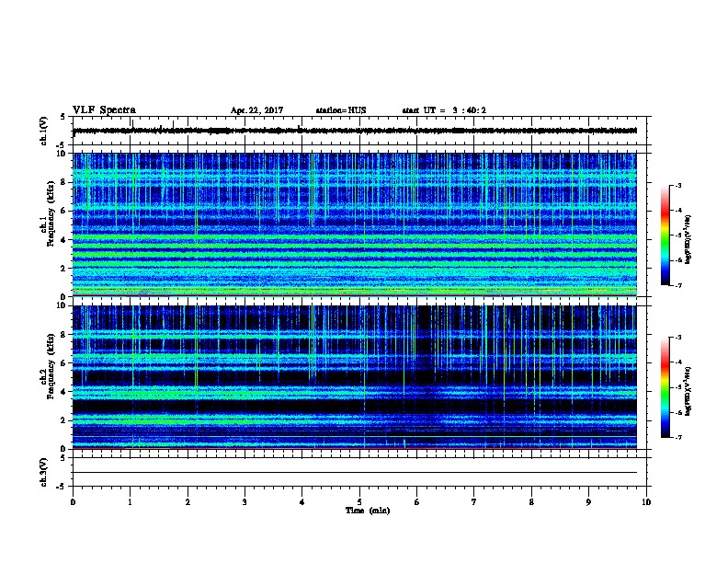
Task: Select the "start UT = 3 : 40: 2" text
Action: pos(444,110)
